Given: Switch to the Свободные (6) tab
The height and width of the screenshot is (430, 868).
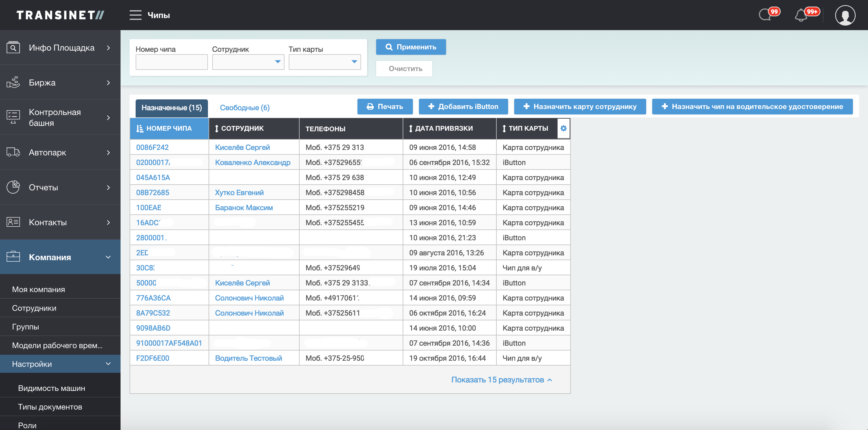Looking at the screenshot, I should 245,108.
